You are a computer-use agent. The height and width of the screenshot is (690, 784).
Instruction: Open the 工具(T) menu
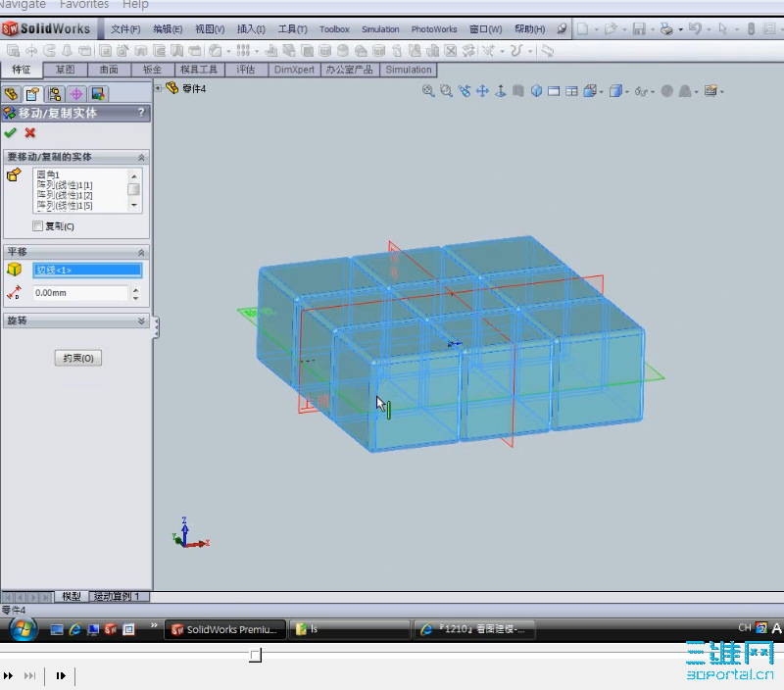[x=292, y=29]
